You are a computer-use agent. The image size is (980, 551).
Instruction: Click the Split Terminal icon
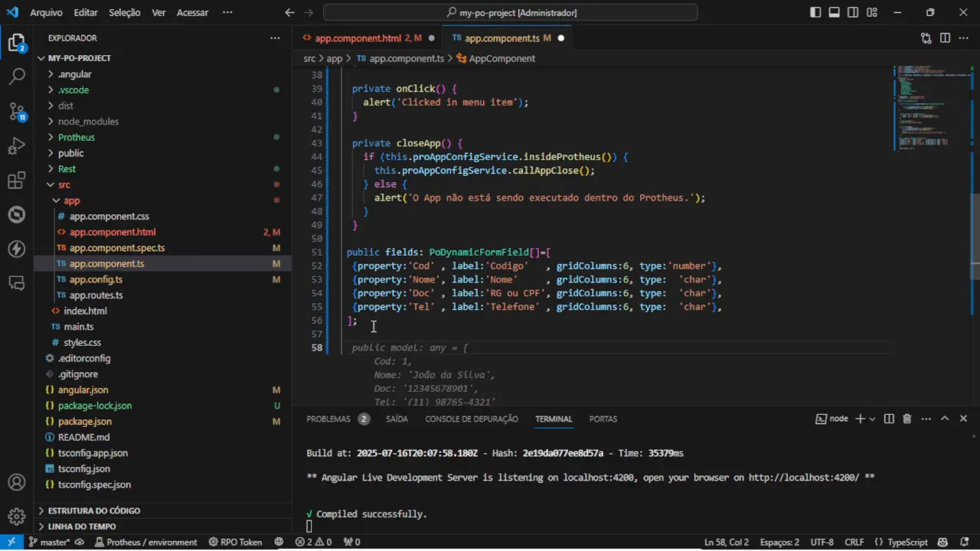click(x=889, y=419)
